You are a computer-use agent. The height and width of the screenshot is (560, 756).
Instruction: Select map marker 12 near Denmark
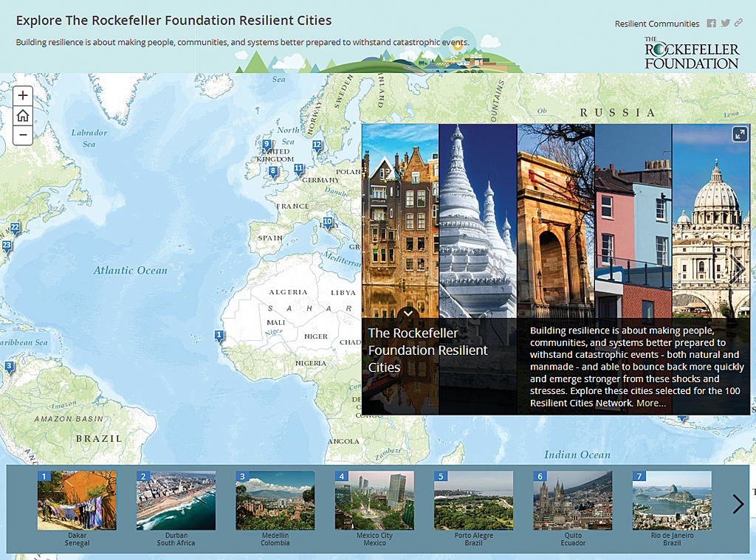(x=317, y=145)
